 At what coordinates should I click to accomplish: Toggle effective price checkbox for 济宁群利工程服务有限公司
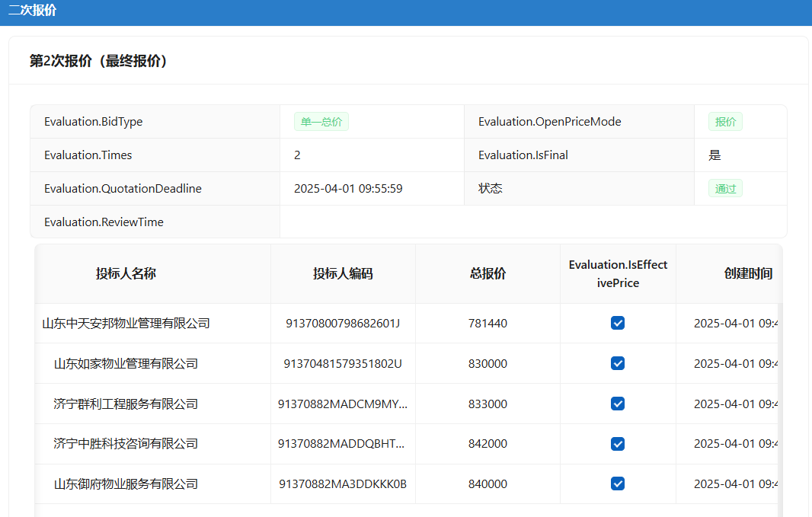(617, 404)
